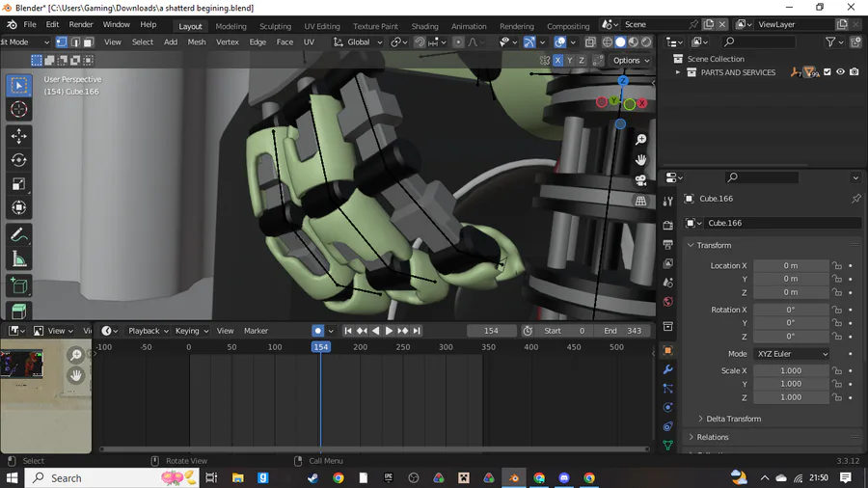Toggle the auto keying record button
868x488 pixels.
click(317, 331)
